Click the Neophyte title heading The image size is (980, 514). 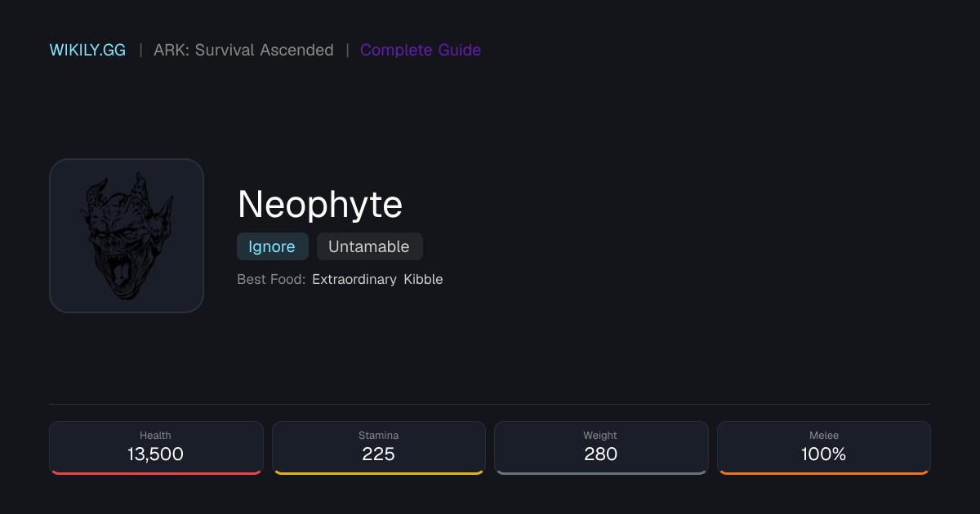pos(320,204)
